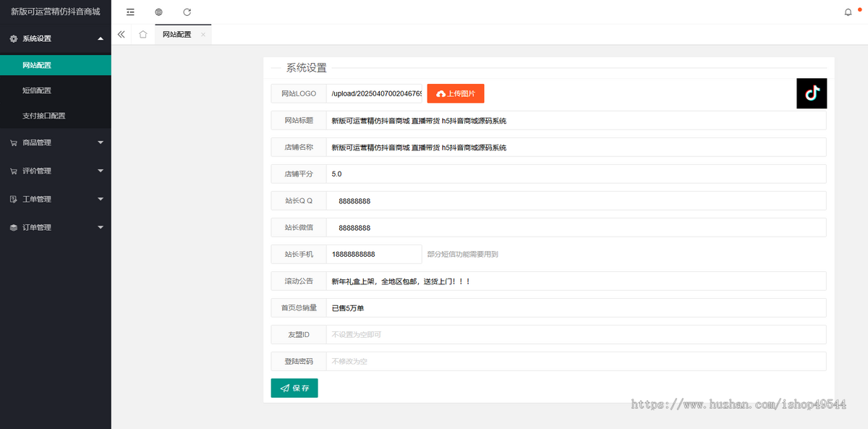Click the 保存 save button
The height and width of the screenshot is (429, 868).
pyautogui.click(x=294, y=388)
